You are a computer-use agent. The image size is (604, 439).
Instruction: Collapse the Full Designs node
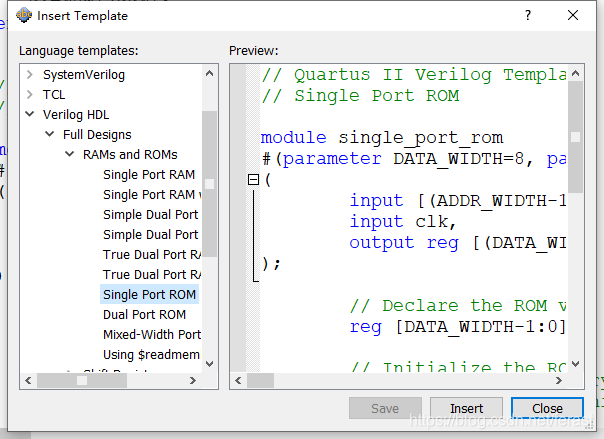click(x=50, y=134)
